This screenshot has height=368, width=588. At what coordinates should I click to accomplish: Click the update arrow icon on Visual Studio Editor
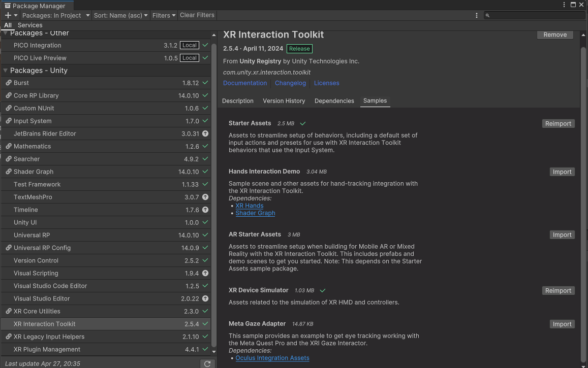[x=205, y=299]
